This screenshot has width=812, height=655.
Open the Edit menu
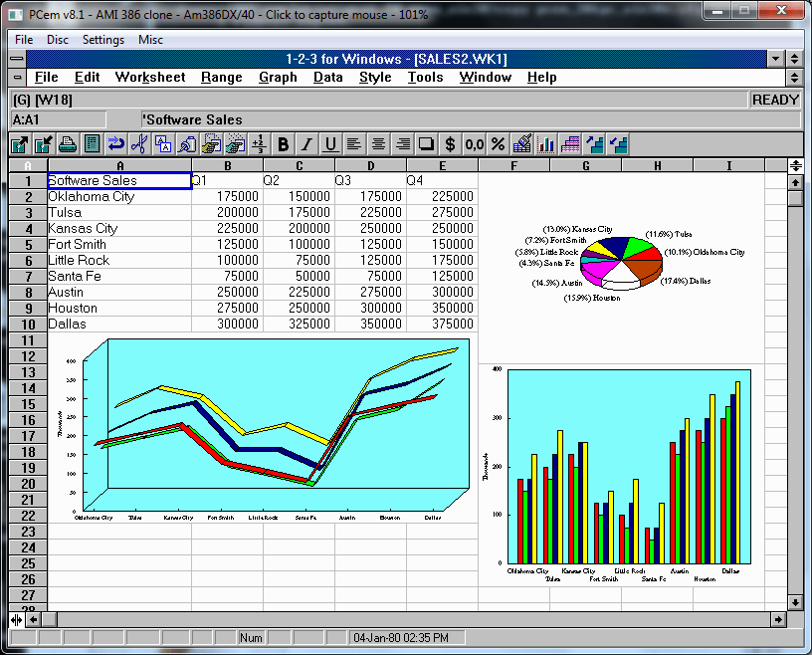pyautogui.click(x=87, y=78)
